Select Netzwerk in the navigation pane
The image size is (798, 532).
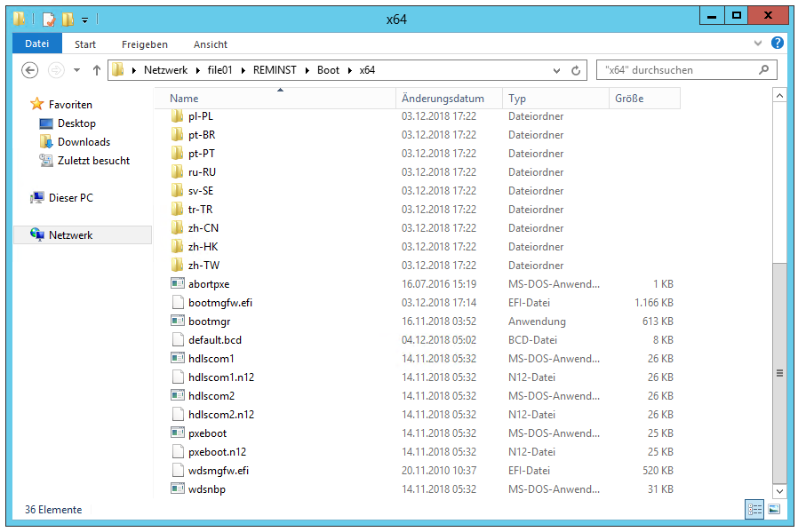(83, 235)
